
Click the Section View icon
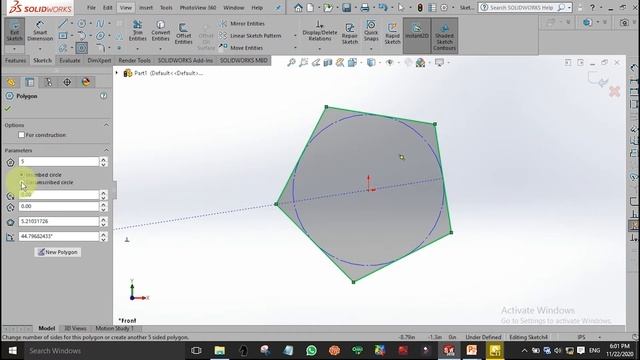coord(328,62)
